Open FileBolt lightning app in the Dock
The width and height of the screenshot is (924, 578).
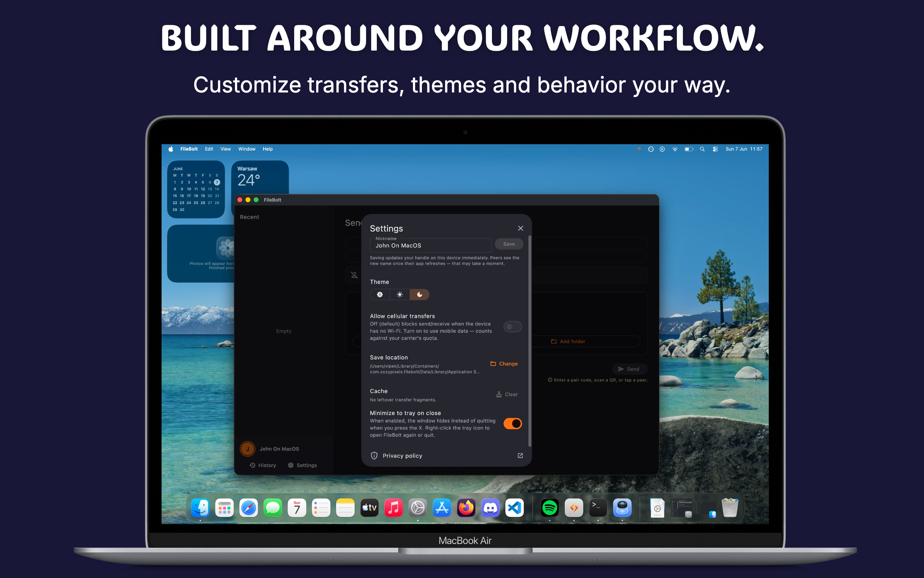click(x=574, y=508)
